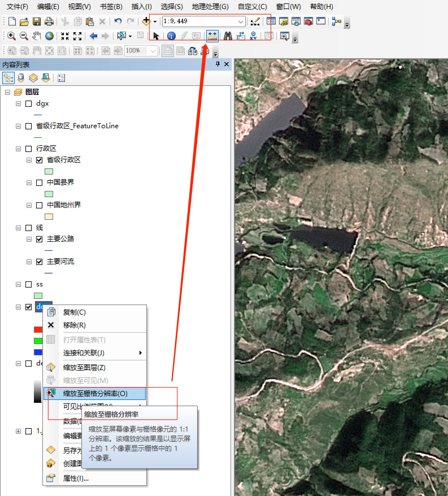Click the Save document icon
This screenshot has height=496, width=448.
(x=37, y=21)
